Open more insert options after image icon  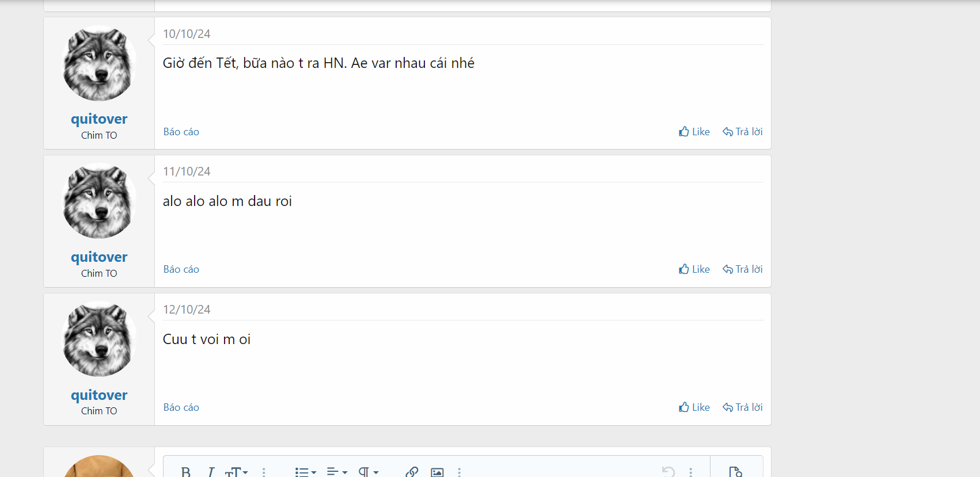click(459, 472)
